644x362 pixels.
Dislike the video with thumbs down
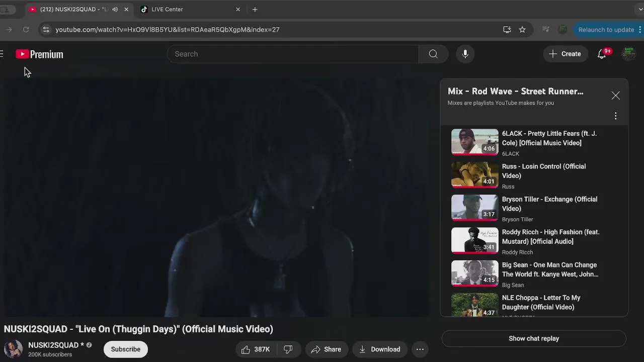(288, 349)
